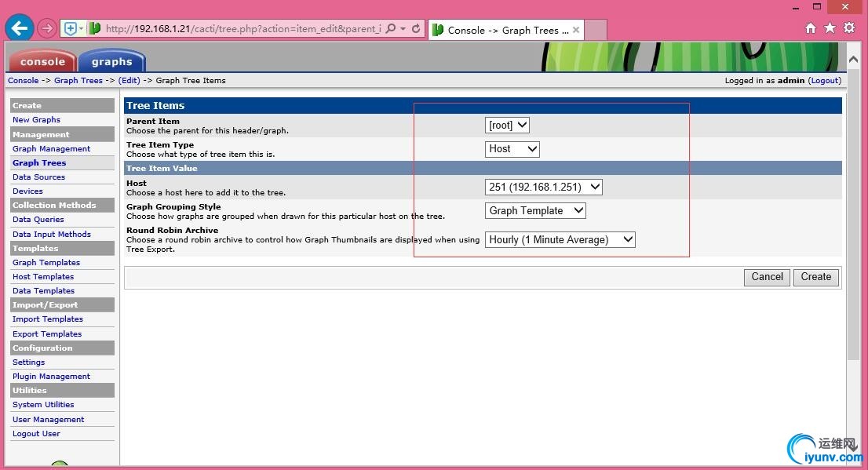The image size is (868, 470).
Task: Click the Create button
Action: 816,277
